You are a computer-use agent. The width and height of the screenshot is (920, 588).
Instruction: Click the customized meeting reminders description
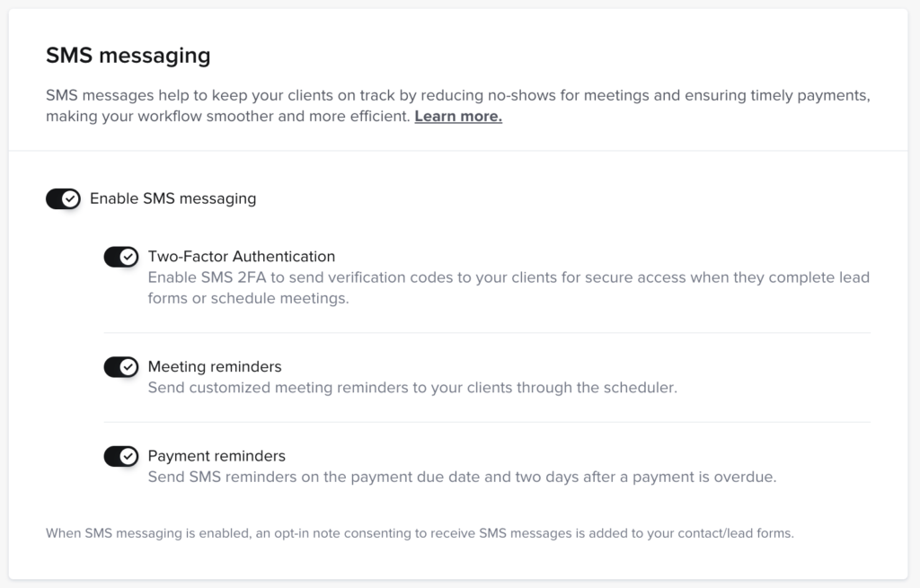point(412,388)
